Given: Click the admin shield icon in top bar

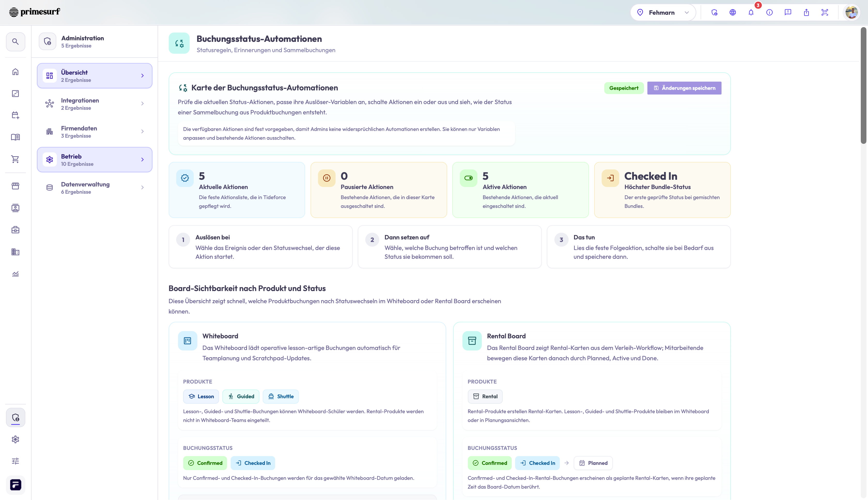Looking at the screenshot, I should 715,13.
